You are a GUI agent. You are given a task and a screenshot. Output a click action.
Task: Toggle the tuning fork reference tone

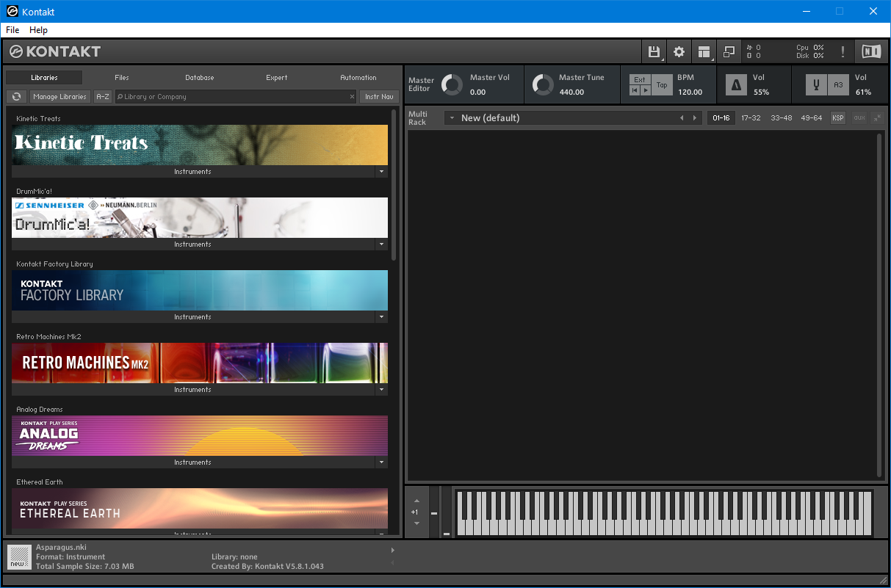(817, 85)
